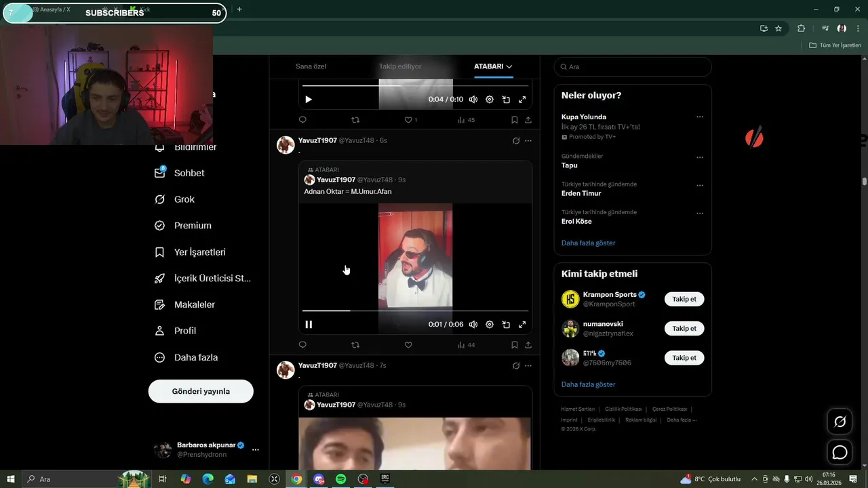Image resolution: width=868 pixels, height=488 pixels.
Task: Follow numanovski
Action: [x=684, y=329]
